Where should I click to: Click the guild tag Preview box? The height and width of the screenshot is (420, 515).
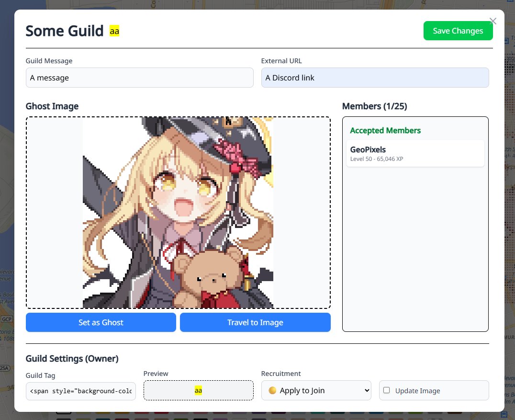[x=198, y=390]
